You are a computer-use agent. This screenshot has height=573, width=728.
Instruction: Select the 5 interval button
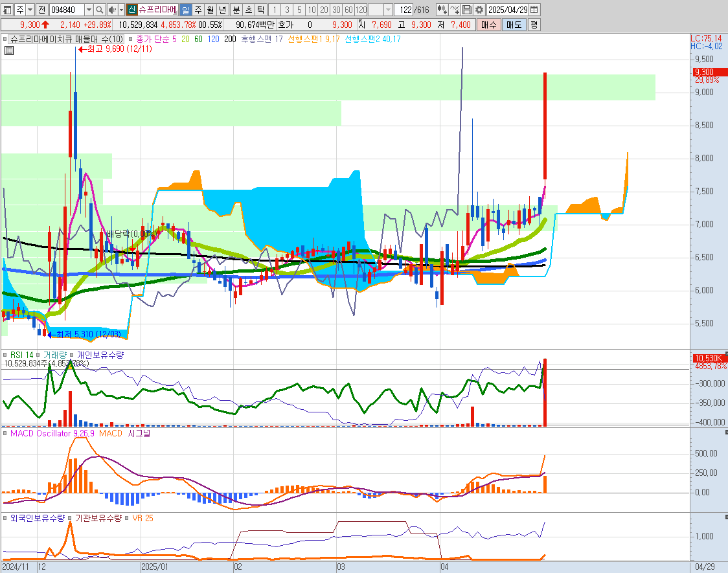(299, 10)
